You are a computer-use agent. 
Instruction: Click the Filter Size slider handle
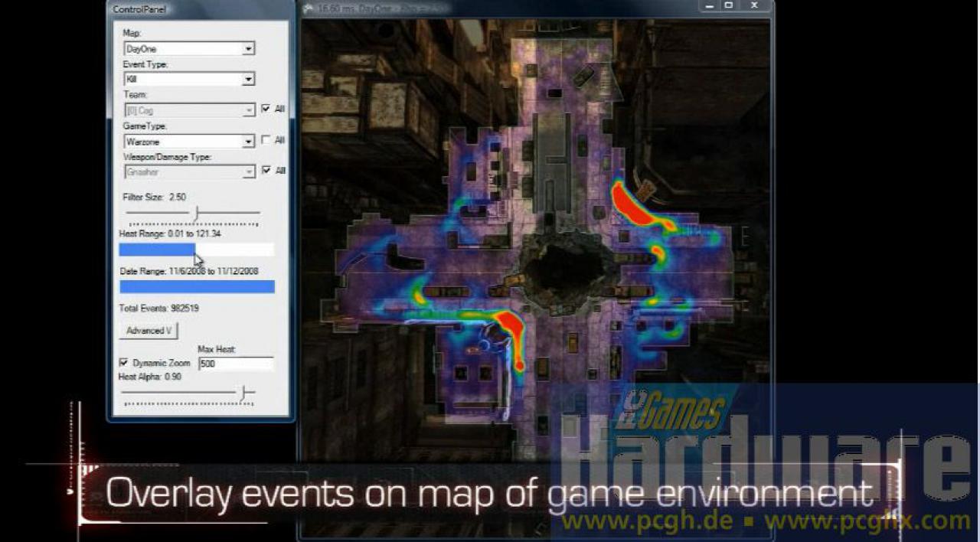coord(197,213)
